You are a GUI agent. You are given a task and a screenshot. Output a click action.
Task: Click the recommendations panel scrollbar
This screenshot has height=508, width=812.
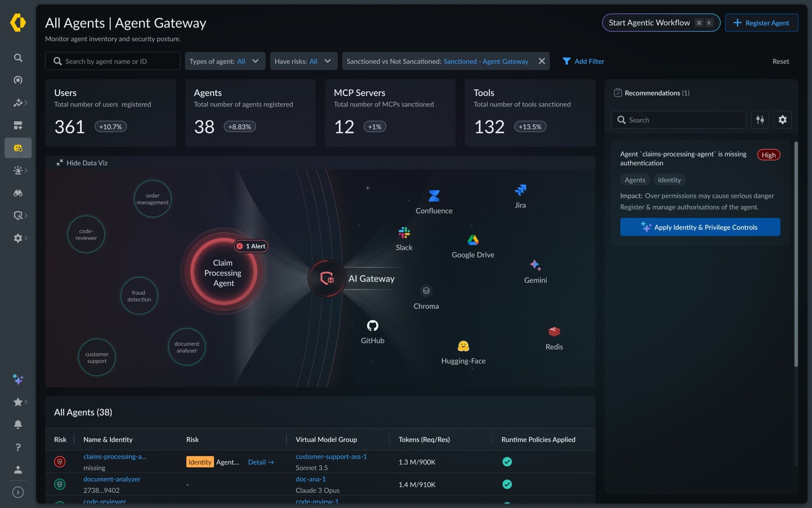pyautogui.click(x=795, y=254)
